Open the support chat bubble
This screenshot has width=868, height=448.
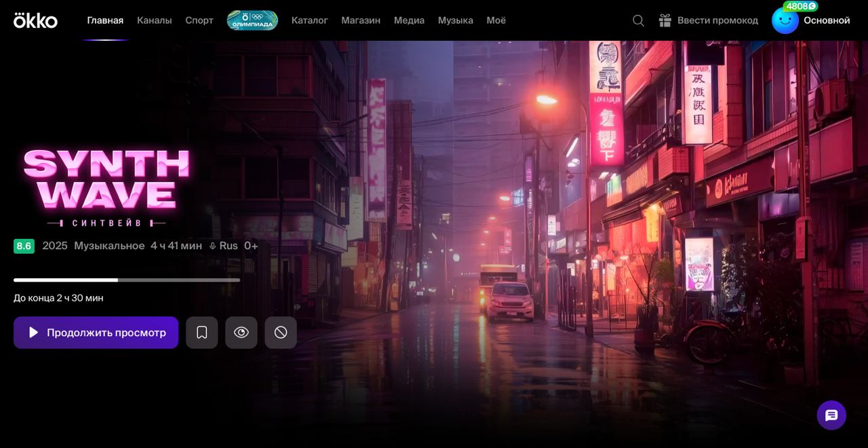831,415
